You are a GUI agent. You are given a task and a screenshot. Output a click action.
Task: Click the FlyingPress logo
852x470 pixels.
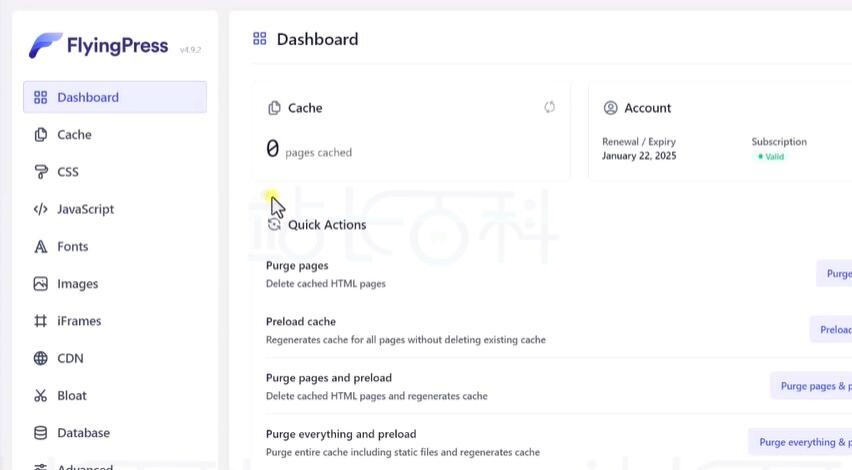[x=98, y=46]
